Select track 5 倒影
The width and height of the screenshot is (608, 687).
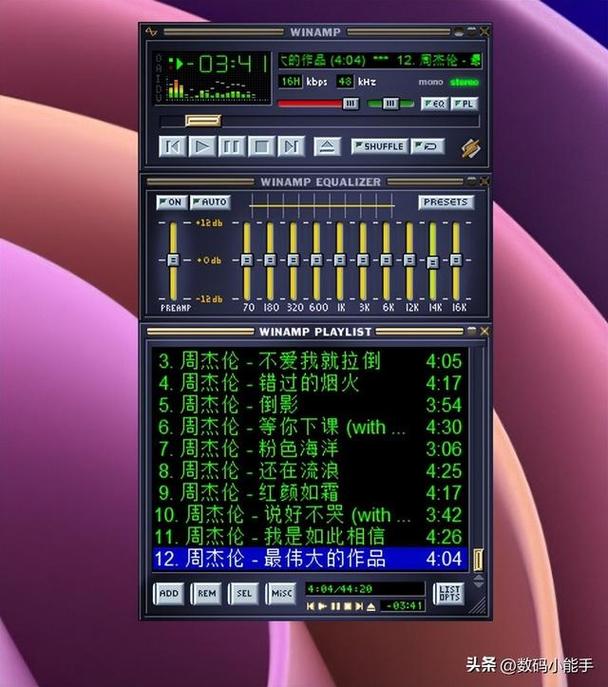coord(310,405)
